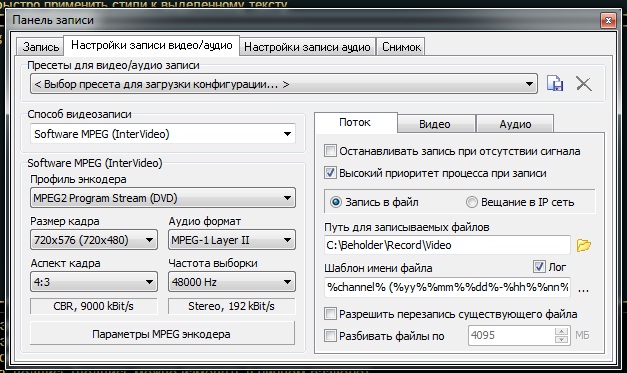Open the Настройки записи аудио tab
Screen dimensions: 627x373
coord(307,47)
